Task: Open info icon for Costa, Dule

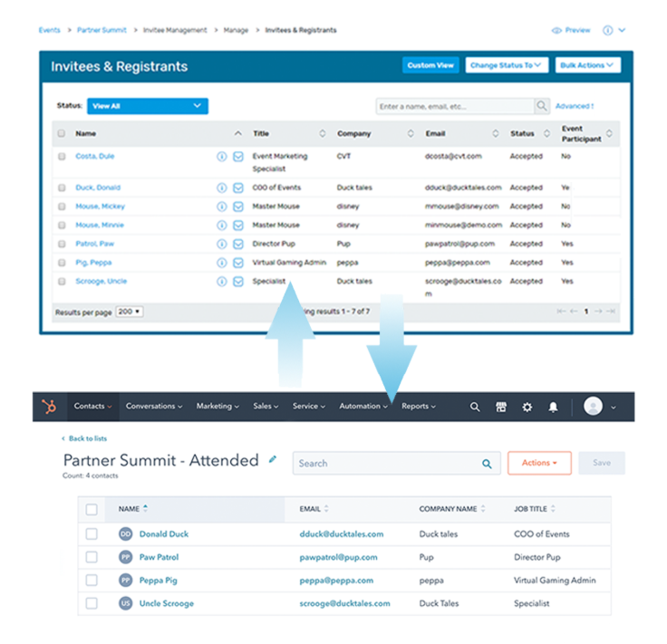Action: pos(222,157)
